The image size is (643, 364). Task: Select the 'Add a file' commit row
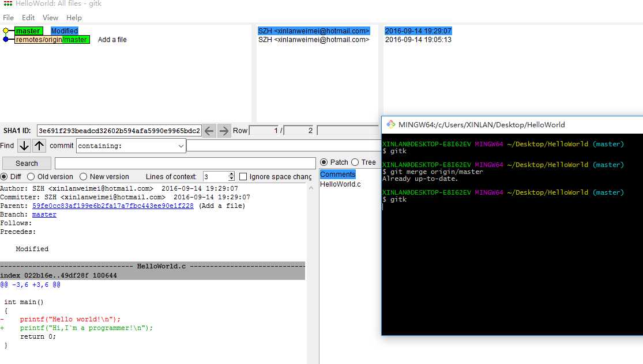click(x=112, y=40)
